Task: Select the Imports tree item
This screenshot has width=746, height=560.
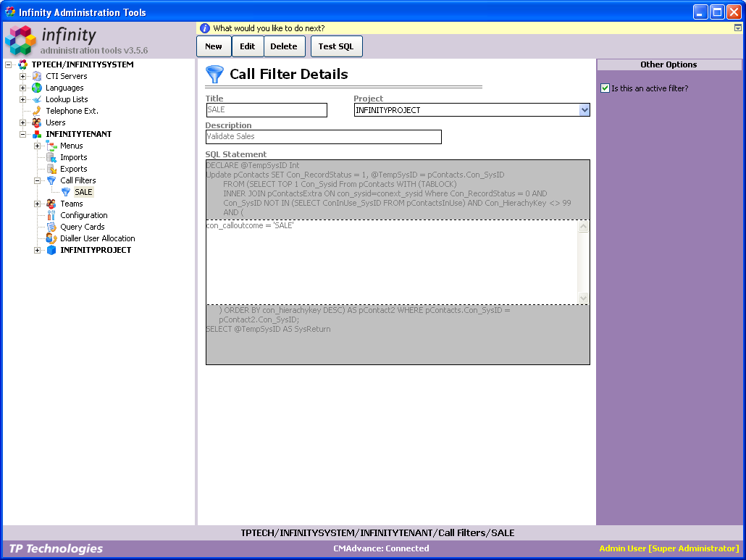Action: (74, 157)
